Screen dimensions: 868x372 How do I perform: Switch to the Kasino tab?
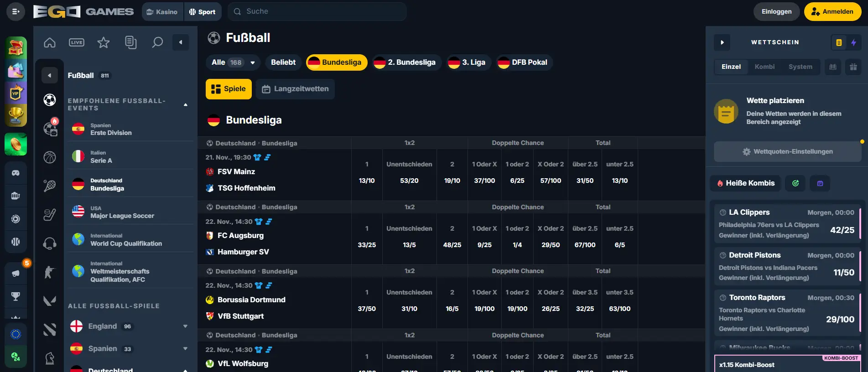[162, 12]
